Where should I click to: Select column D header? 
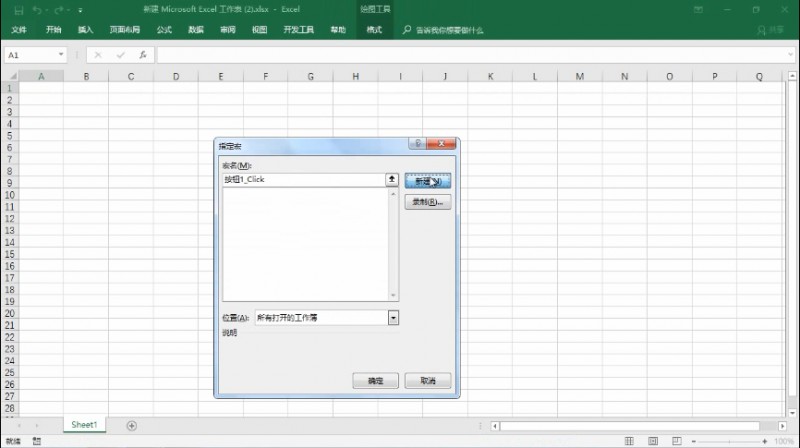coord(176,76)
